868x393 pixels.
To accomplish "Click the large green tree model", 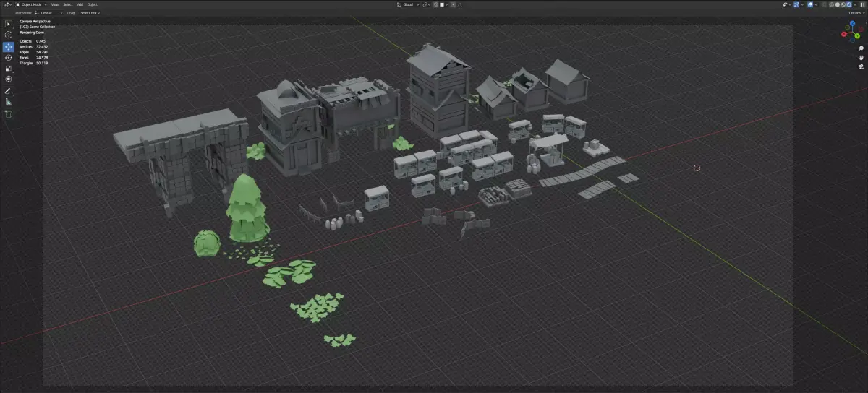I will (x=247, y=207).
